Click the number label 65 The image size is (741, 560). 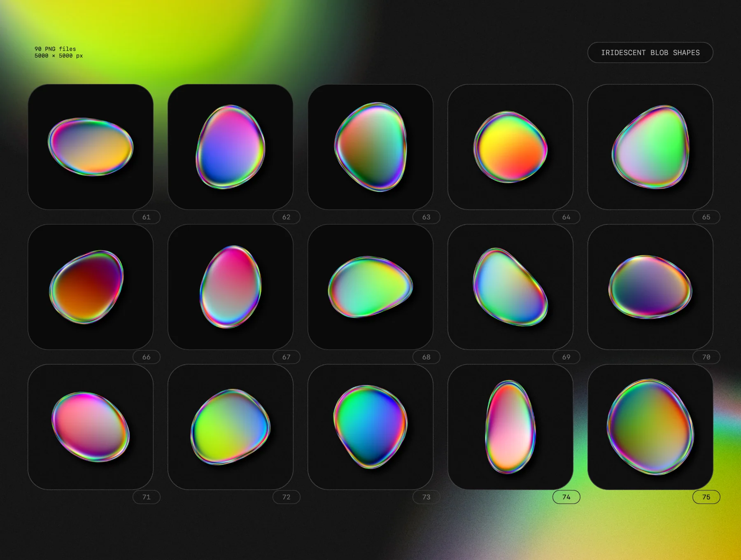pos(706,217)
